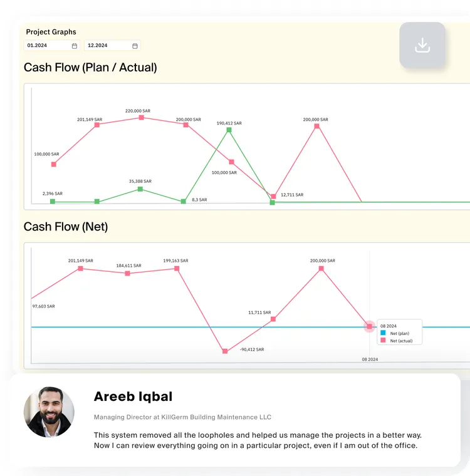Click the 12,711 SAR pink marker
The image size is (470, 476).
point(273,197)
